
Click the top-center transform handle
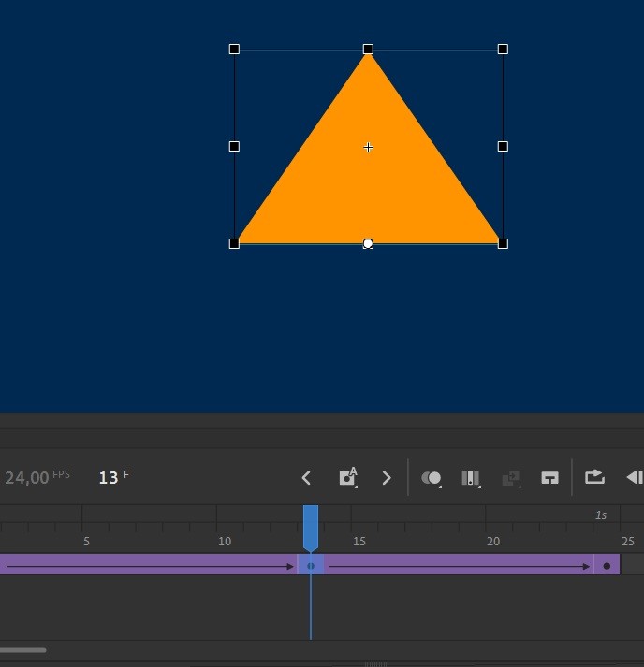[x=368, y=50]
